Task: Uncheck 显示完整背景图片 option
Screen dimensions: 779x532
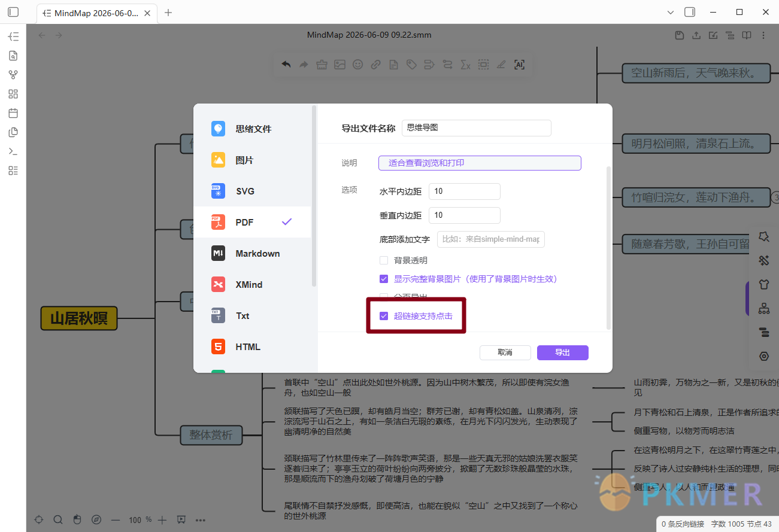Action: point(384,279)
